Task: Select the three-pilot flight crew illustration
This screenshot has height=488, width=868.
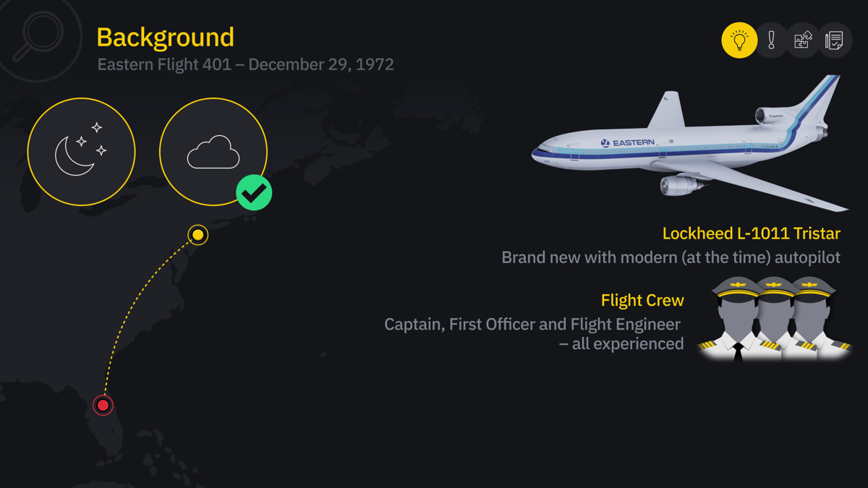Action: point(774,318)
